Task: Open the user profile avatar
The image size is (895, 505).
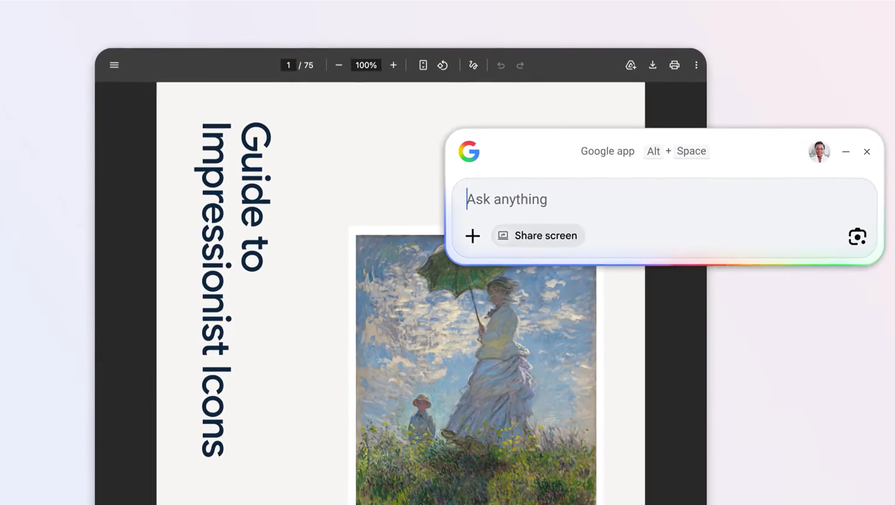Action: [819, 151]
